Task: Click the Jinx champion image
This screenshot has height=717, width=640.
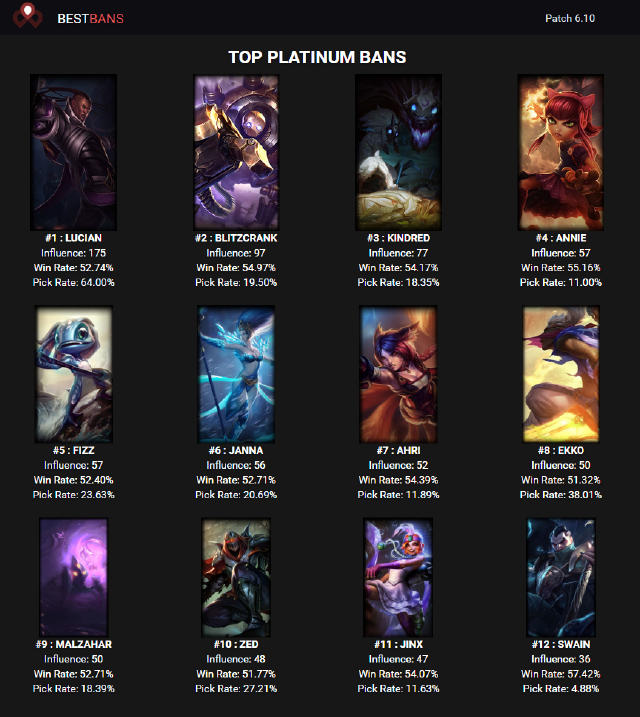Action: pos(398,577)
